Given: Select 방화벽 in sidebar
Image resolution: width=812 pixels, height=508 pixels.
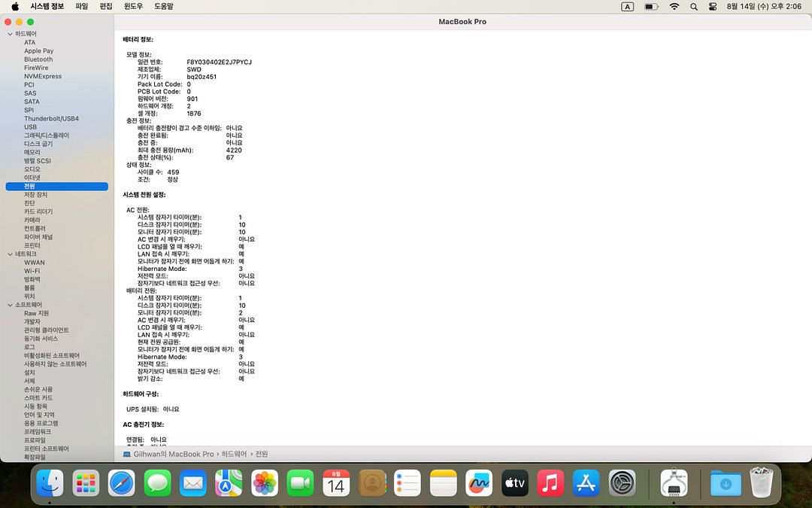Looking at the screenshot, I should pos(32,279).
